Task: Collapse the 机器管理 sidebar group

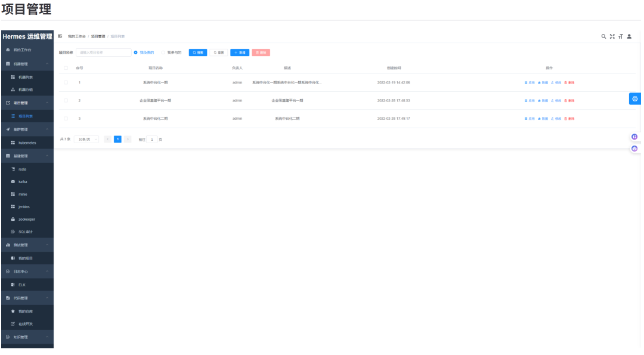Action: [x=27, y=64]
